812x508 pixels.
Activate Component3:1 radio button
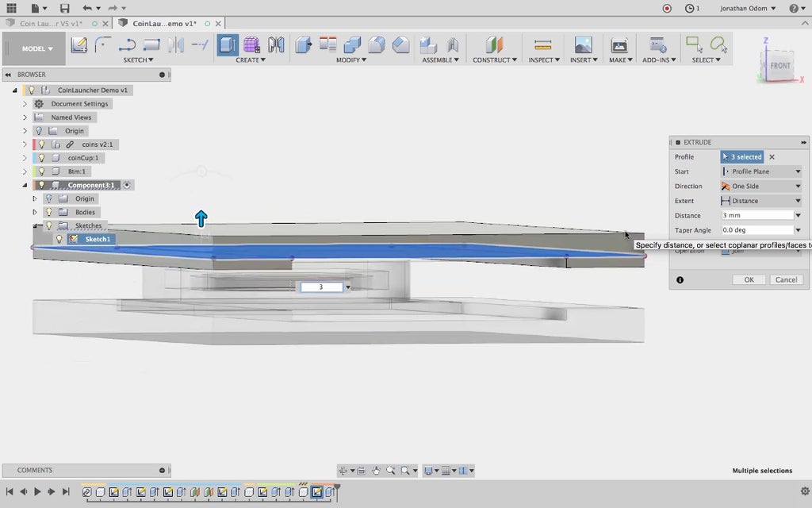[127, 185]
